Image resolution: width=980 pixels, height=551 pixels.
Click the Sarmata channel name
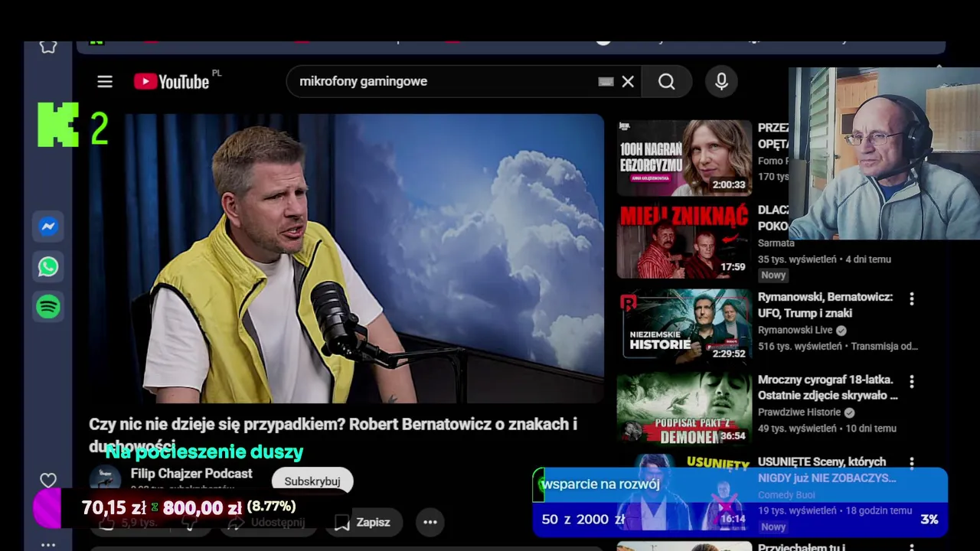click(x=776, y=243)
